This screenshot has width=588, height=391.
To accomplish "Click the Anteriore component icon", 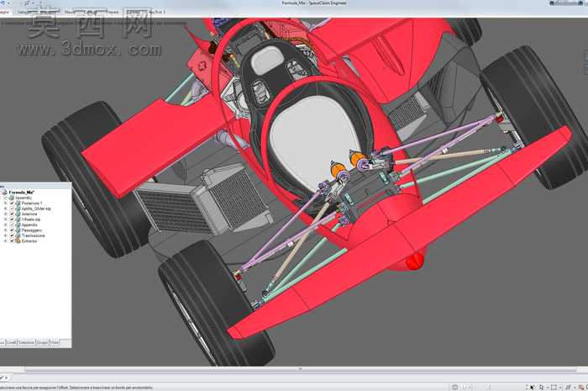I will point(18,214).
